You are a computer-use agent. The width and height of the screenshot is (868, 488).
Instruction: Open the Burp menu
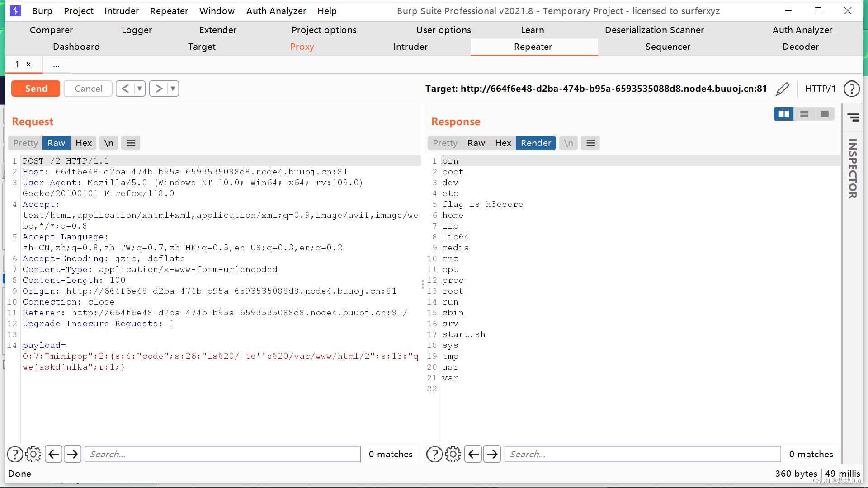(x=42, y=11)
